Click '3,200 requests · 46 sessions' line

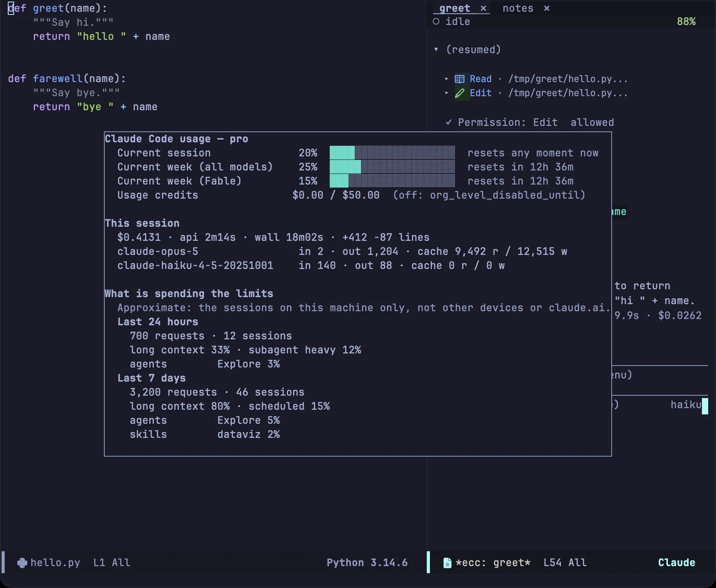pyautogui.click(x=217, y=392)
